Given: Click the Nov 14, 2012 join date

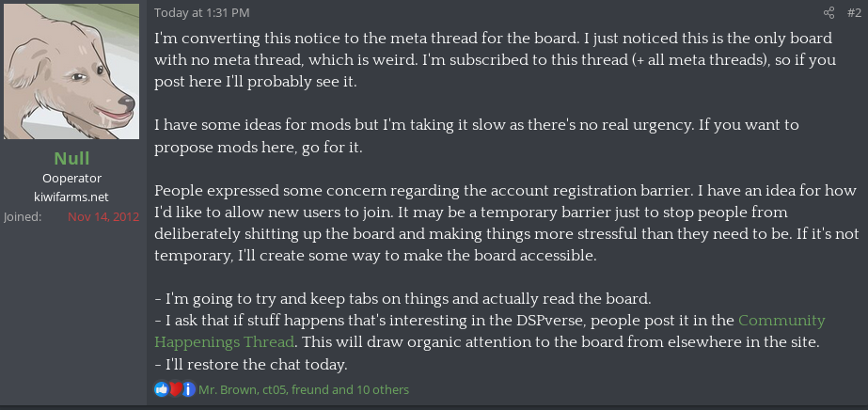Looking at the screenshot, I should tap(103, 216).
